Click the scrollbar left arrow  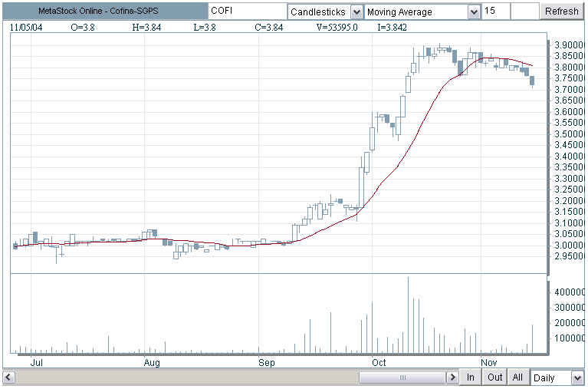8,377
